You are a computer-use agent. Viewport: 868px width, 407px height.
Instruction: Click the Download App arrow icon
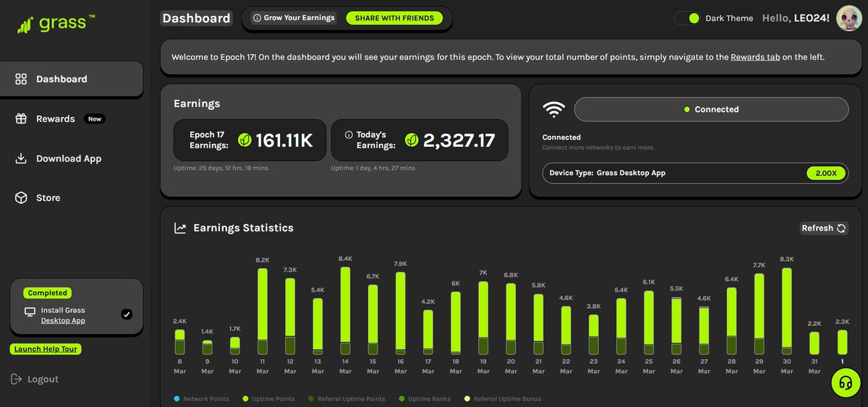pos(21,158)
